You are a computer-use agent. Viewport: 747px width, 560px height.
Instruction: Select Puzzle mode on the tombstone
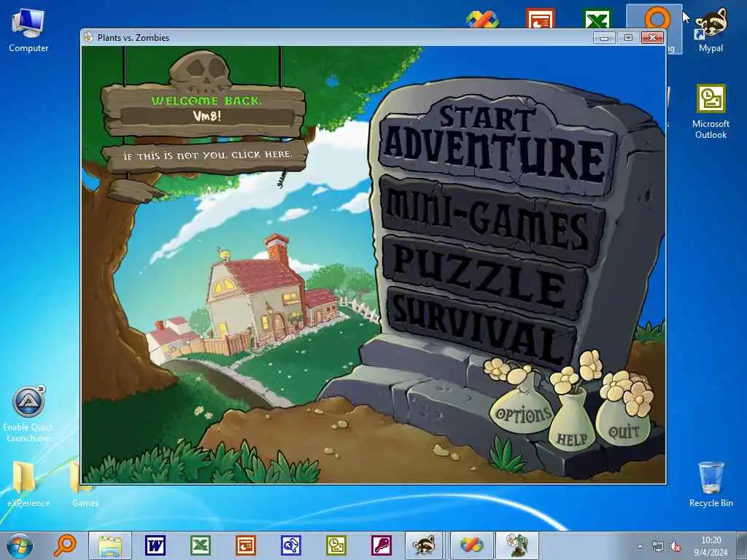[486, 276]
